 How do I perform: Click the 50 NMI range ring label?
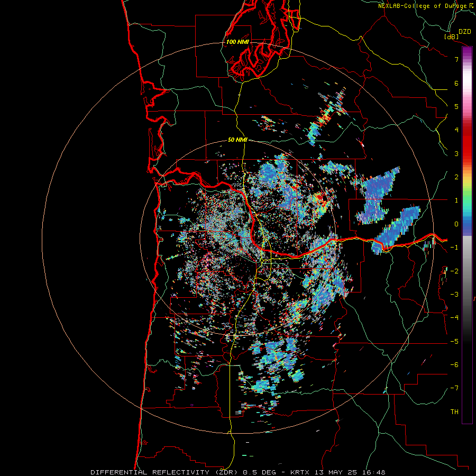(x=237, y=140)
